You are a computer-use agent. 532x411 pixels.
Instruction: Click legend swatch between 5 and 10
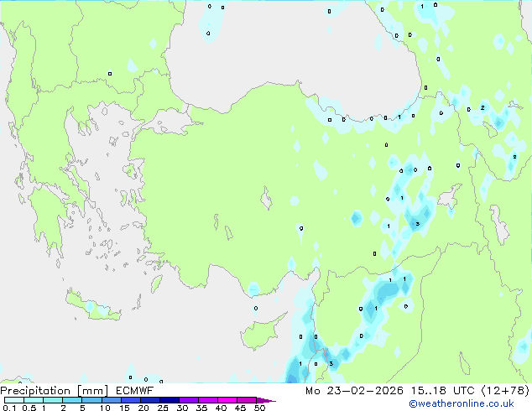(x=91, y=400)
